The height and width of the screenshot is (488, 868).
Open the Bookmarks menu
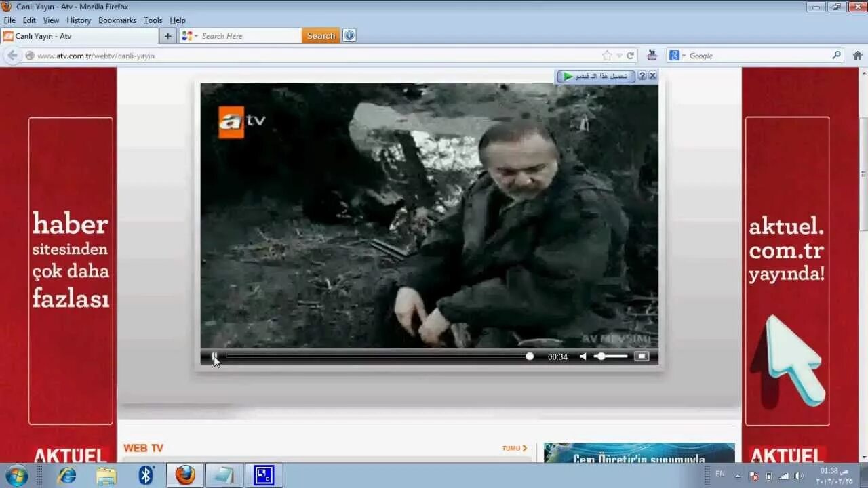[x=117, y=20]
